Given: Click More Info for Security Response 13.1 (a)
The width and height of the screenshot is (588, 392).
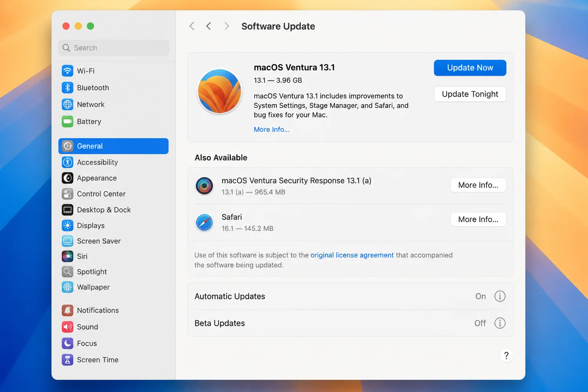Looking at the screenshot, I should pyautogui.click(x=478, y=185).
